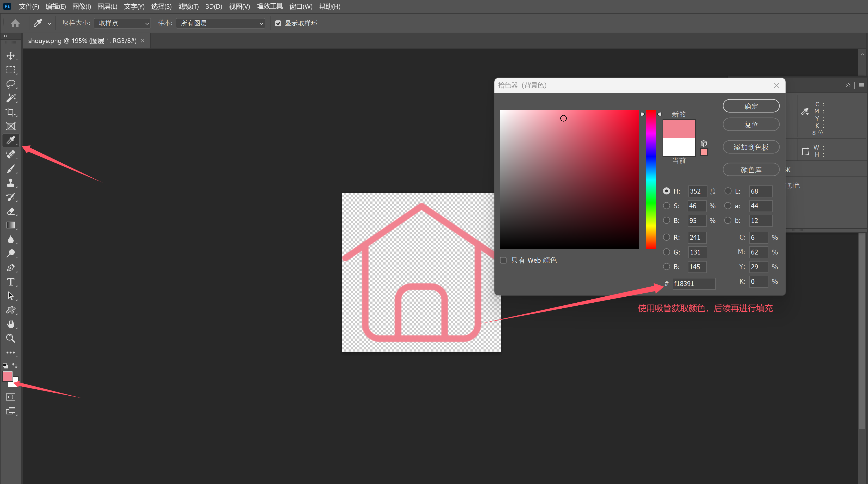Select the Path Selection tool
Screen dimensions: 868x484
(10, 296)
